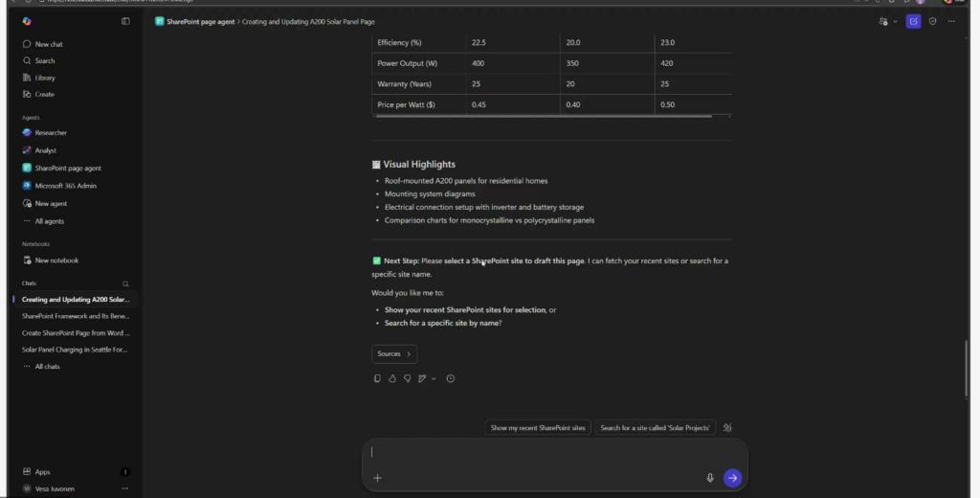The height and width of the screenshot is (498, 980).
Task: Copy the response with the copy icon
Action: coord(377,378)
